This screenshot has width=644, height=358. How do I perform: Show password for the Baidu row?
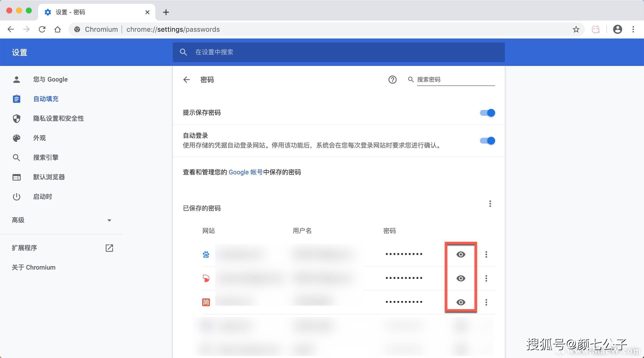coord(460,254)
